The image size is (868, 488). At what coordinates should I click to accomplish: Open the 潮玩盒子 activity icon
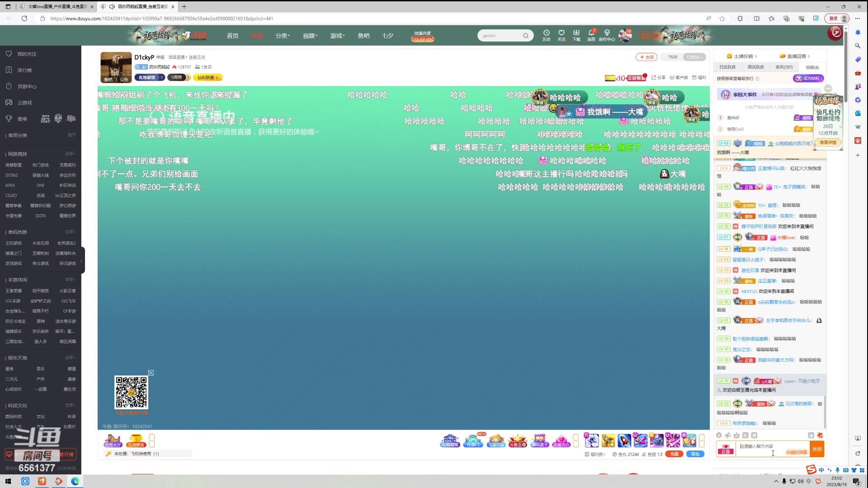pyautogui.click(x=539, y=441)
